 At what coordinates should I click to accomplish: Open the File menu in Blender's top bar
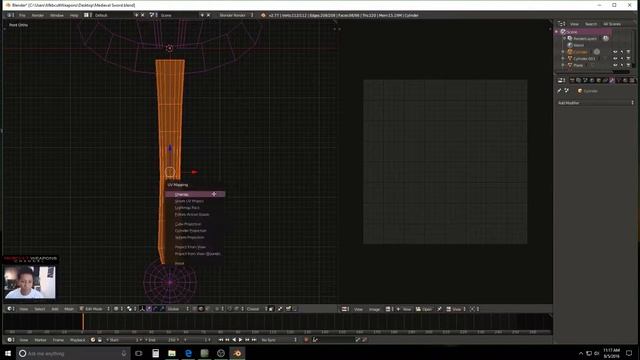pos(22,15)
